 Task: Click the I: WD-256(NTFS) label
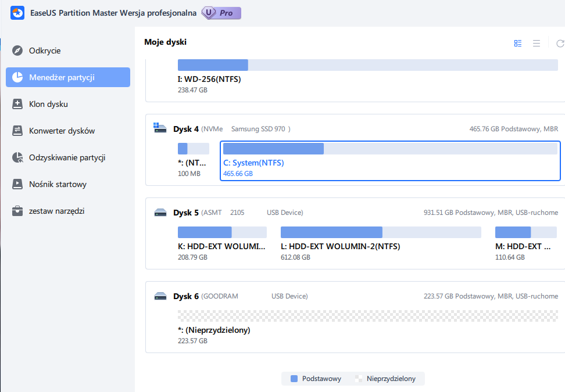pos(209,79)
